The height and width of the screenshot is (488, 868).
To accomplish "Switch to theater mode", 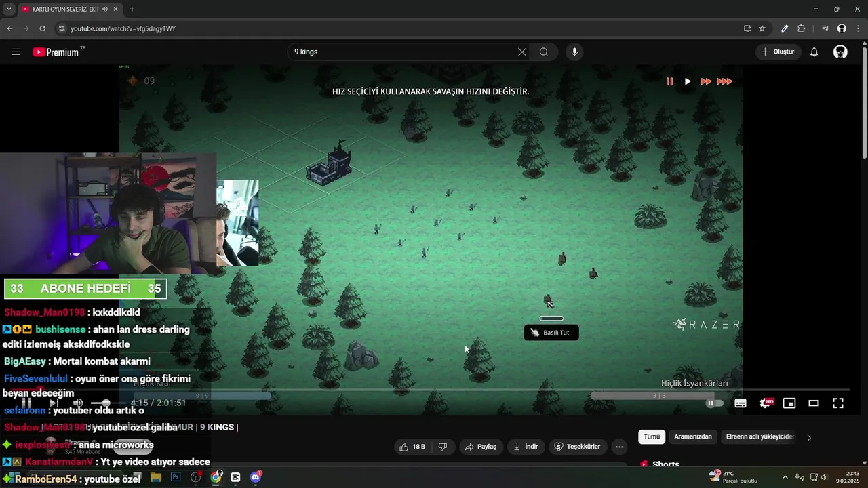I will 814,403.
